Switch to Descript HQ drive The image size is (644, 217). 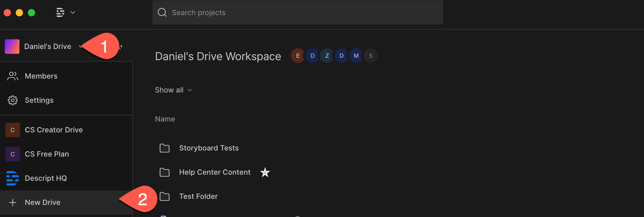point(66,178)
